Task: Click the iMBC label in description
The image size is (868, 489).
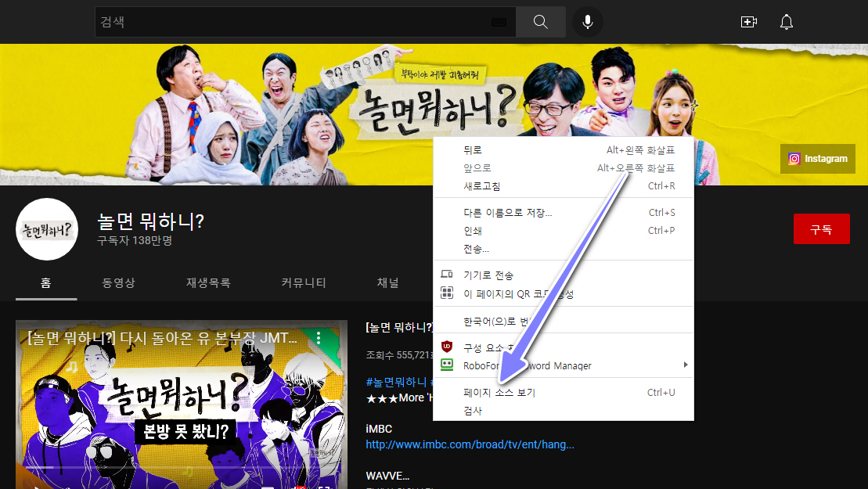Action: (379, 429)
